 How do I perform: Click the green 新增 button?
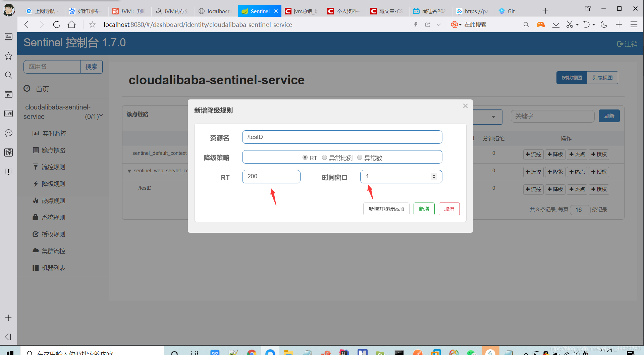point(424,209)
